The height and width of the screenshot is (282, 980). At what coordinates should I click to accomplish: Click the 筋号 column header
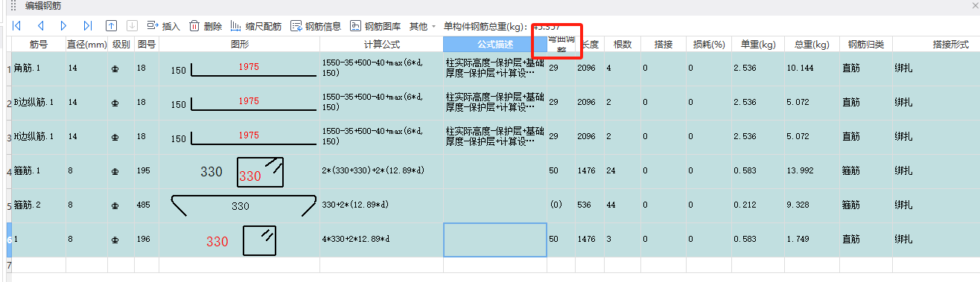tap(39, 44)
